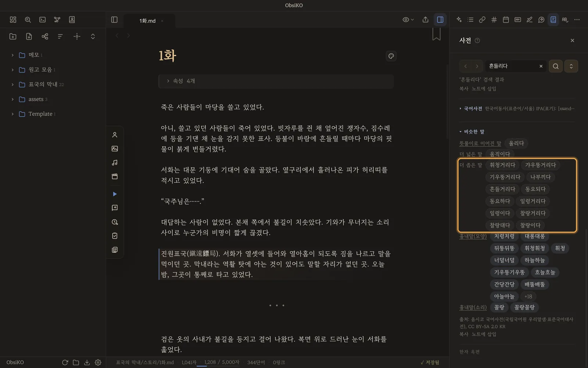Click the structure tree icon in explorer toolbar
The image size is (588, 368).
[x=45, y=36]
